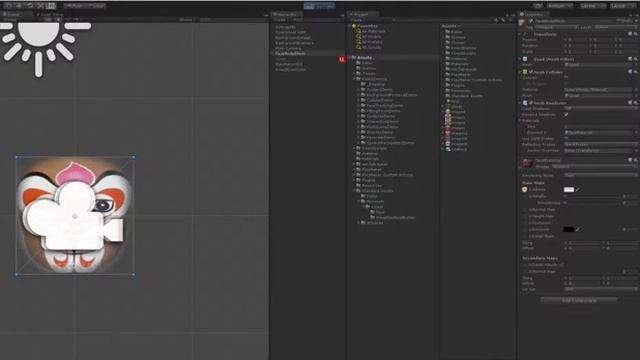Select KinectController in the Hierarchy

point(291,69)
